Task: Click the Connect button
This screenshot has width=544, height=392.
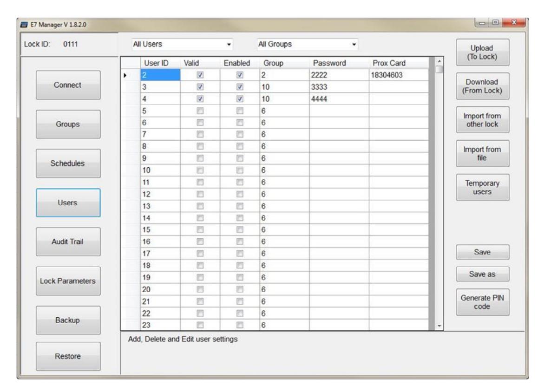Action: pyautogui.click(x=68, y=85)
